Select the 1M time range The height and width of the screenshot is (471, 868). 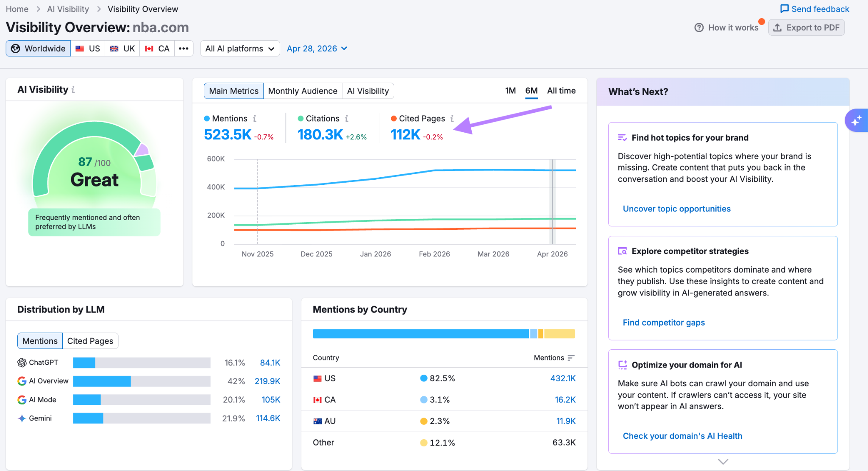click(x=510, y=91)
